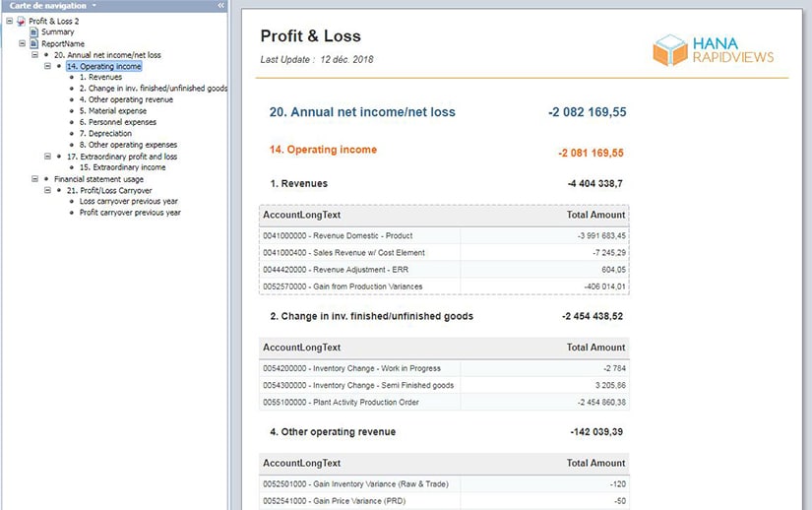The image size is (812, 510).
Task: Click the -142 039,39 section total
Action: [596, 432]
